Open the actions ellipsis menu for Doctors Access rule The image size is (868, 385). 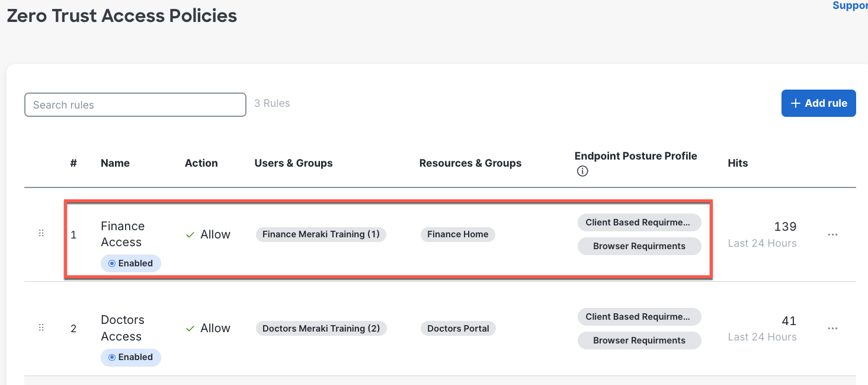click(x=832, y=328)
